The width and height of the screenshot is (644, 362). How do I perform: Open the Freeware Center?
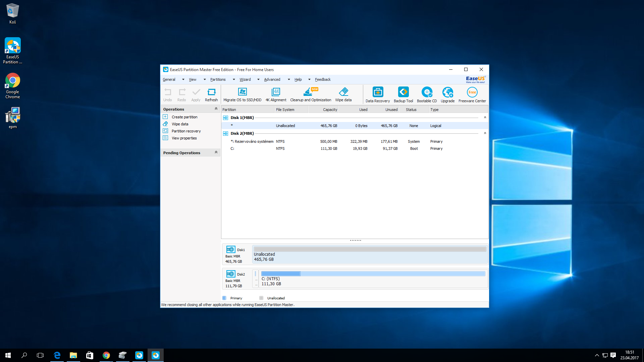[x=472, y=95]
